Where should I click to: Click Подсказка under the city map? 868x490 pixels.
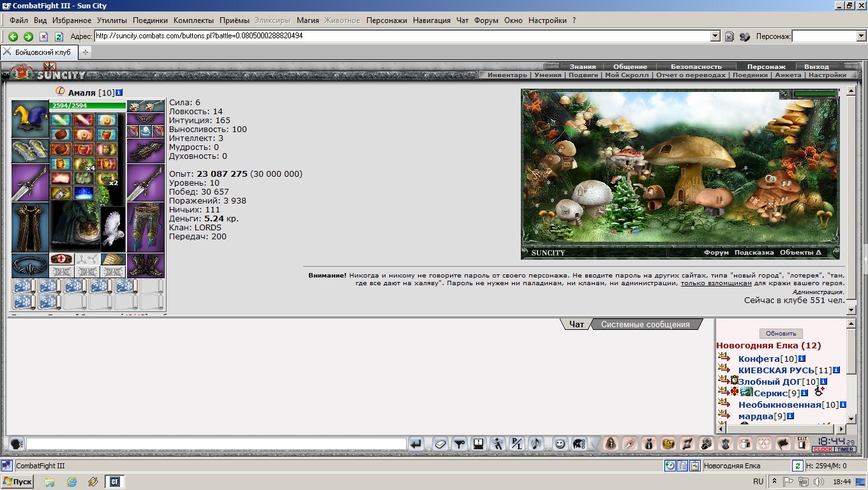pyautogui.click(x=754, y=253)
